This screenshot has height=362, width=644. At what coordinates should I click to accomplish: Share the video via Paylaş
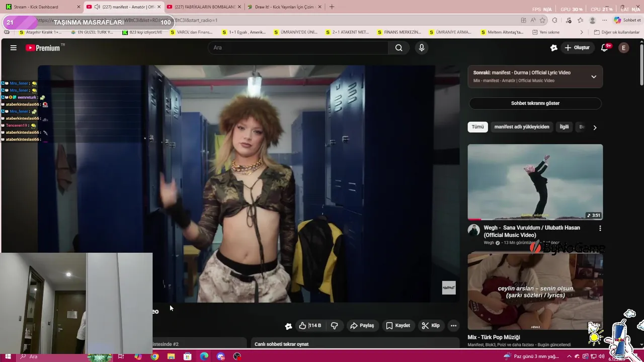point(362,326)
